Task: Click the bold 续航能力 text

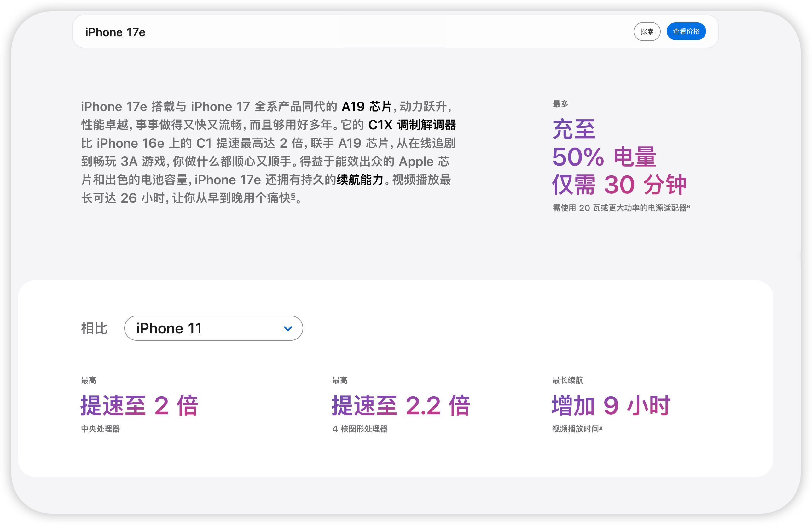Action: tap(360, 180)
